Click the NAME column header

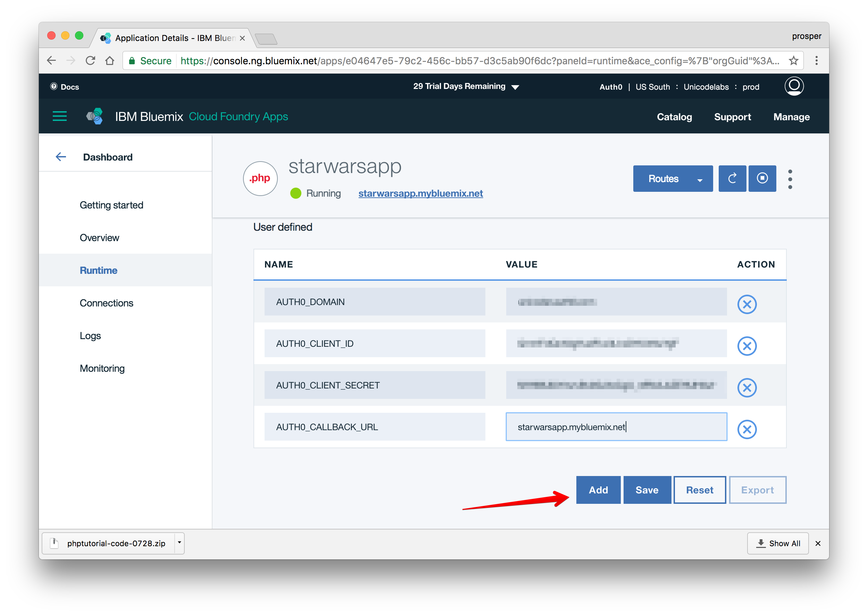click(278, 264)
